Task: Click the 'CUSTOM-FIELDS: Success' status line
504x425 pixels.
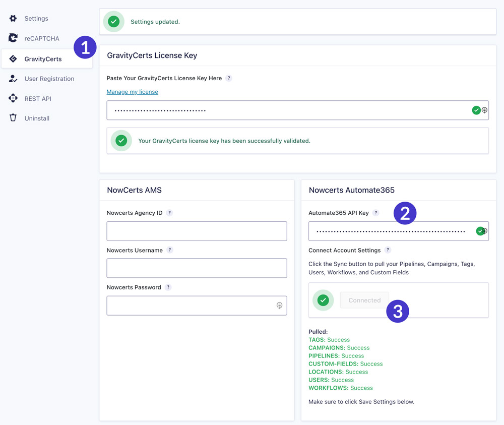Action: (x=346, y=363)
